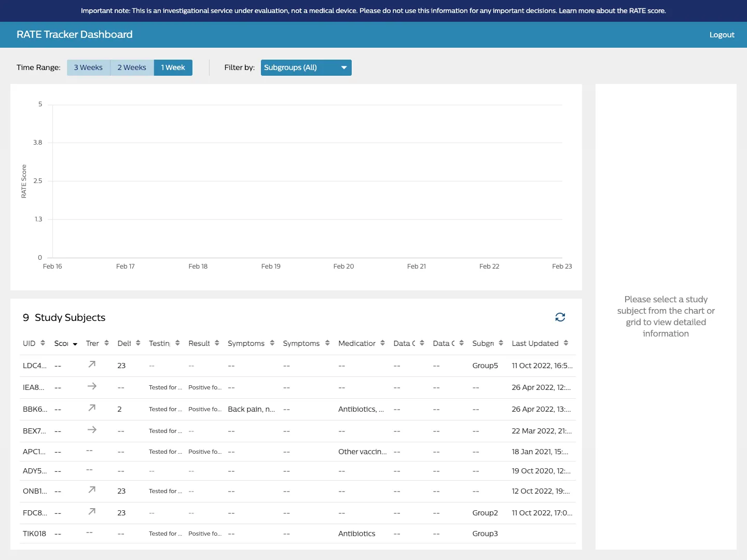This screenshot has width=747, height=560.
Task: Click 18 Jan 2021 last updated cell
Action: [540, 452]
